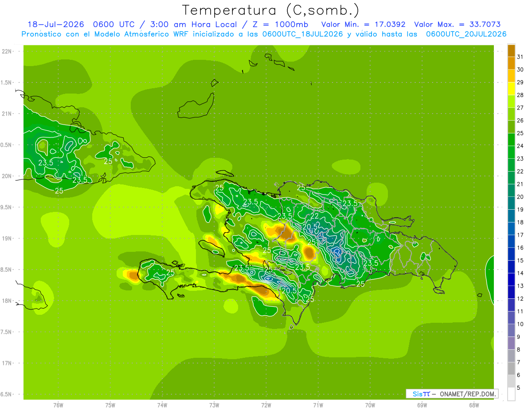The image size is (532, 411).
Task: Click the '75W' longitude axis label
Action: pyautogui.click(x=110, y=405)
